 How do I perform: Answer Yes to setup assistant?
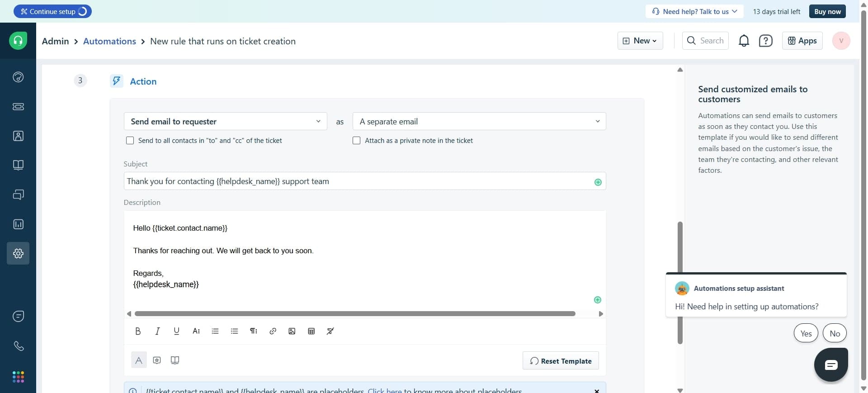(x=806, y=333)
